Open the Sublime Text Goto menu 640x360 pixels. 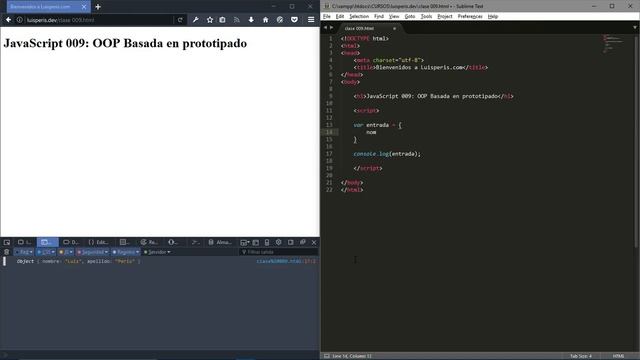410,16
